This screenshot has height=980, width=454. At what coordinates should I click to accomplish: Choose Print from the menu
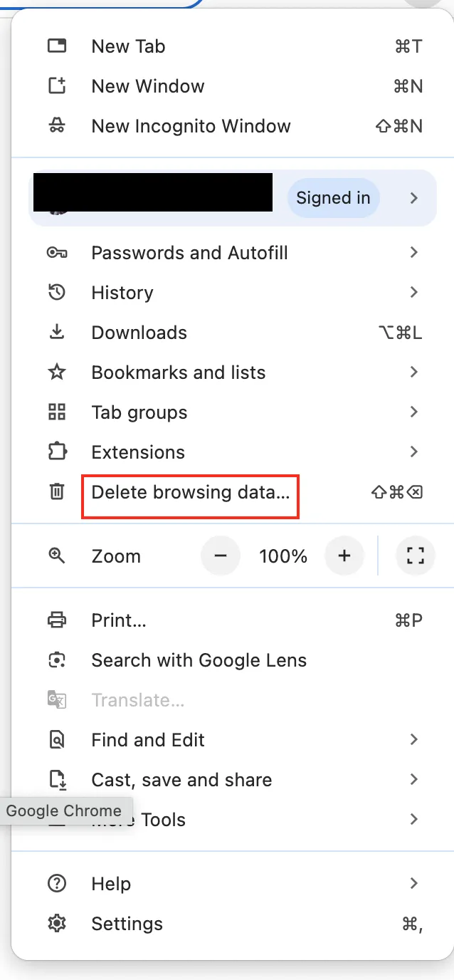point(119,620)
